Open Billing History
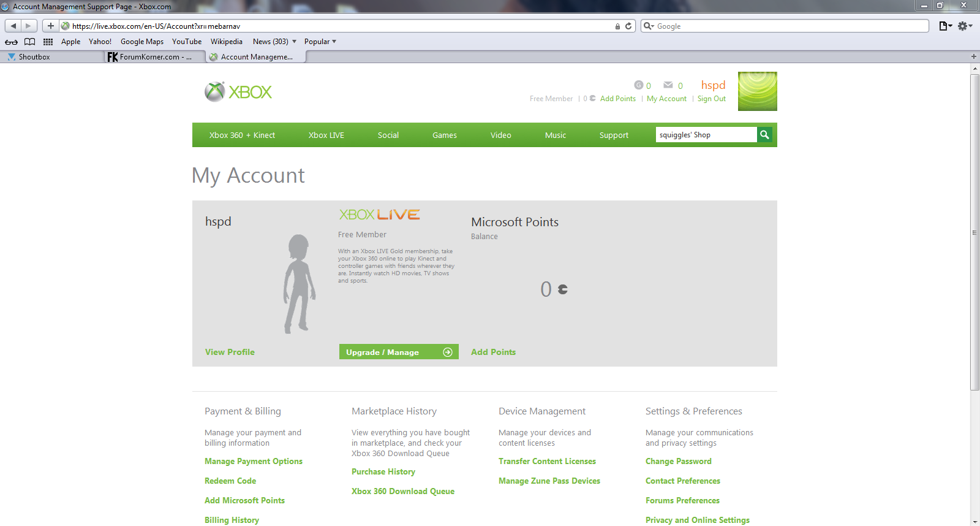This screenshot has width=980, height=526. click(232, 520)
